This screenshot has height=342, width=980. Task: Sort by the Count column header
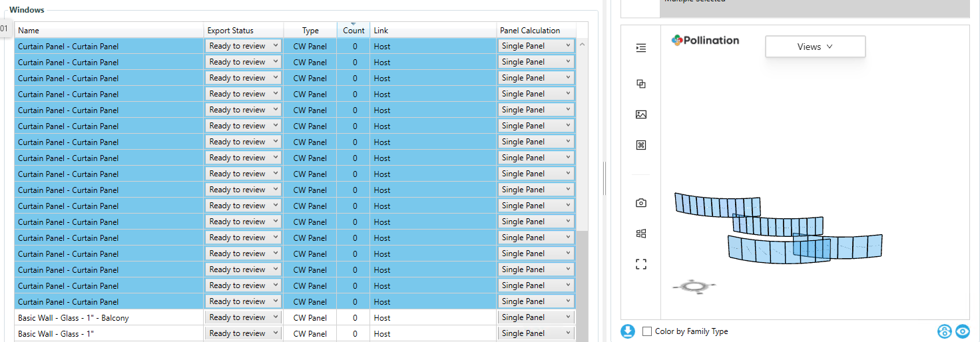click(354, 31)
